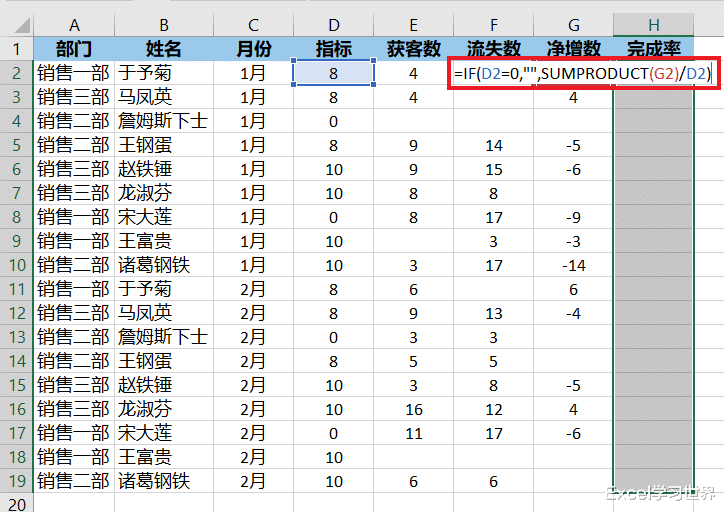Click the 净增数 header cell

[573, 49]
